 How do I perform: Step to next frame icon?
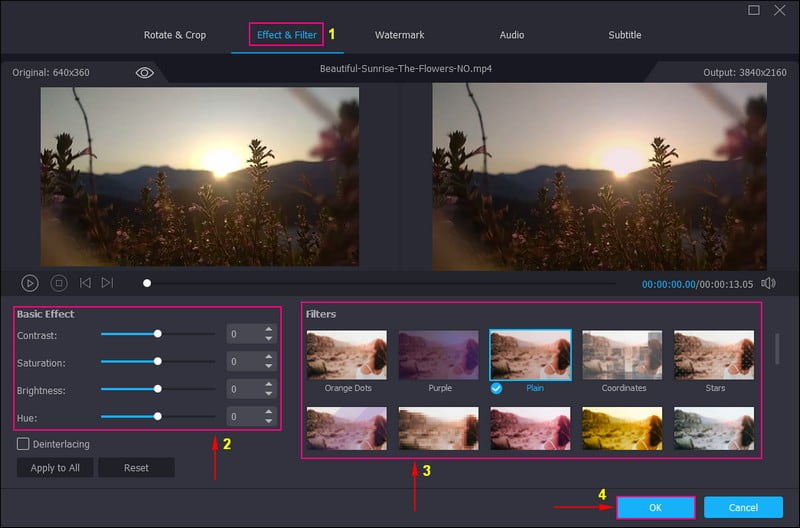107,283
